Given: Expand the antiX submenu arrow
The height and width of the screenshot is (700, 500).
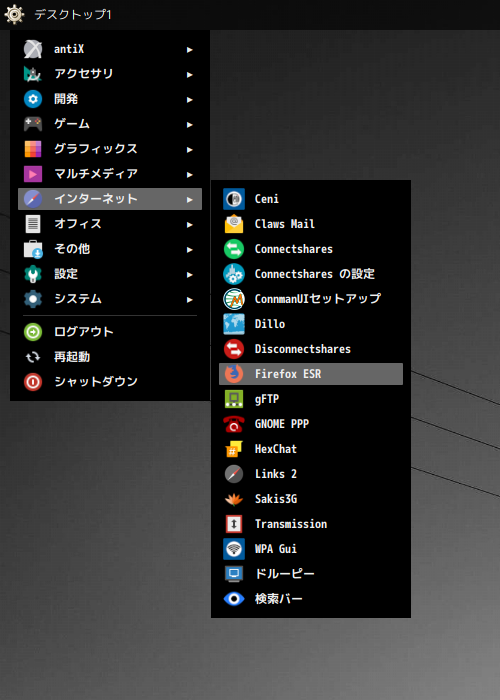Looking at the screenshot, I should [x=190, y=50].
